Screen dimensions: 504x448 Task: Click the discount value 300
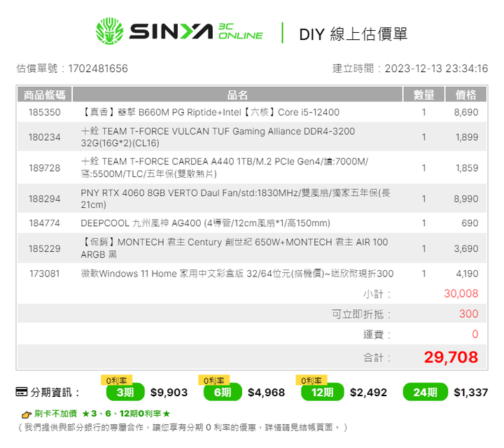click(x=468, y=314)
